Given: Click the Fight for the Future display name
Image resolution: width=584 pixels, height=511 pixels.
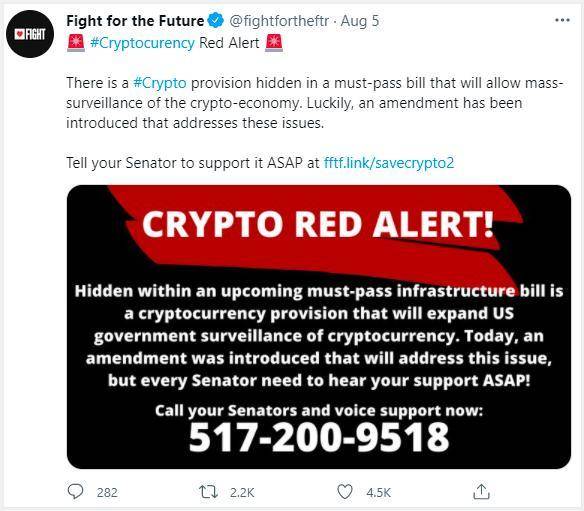Looking at the screenshot, I should pyautogui.click(x=135, y=21).
